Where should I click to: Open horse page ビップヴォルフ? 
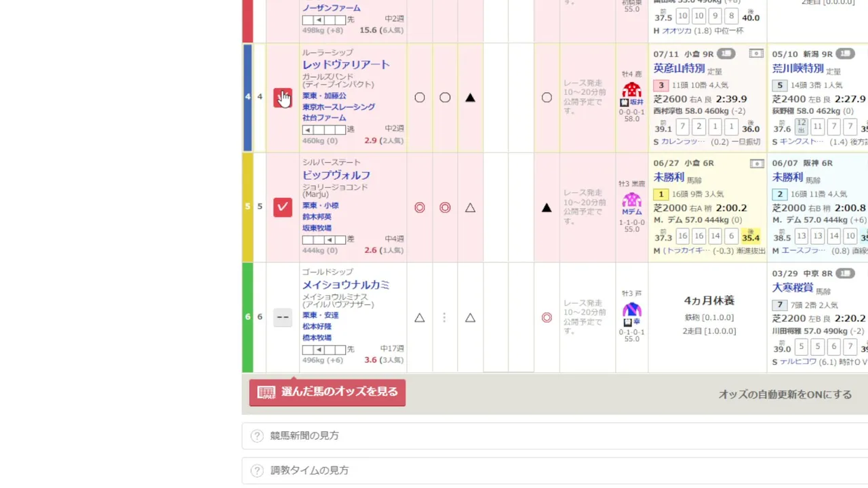(x=336, y=175)
